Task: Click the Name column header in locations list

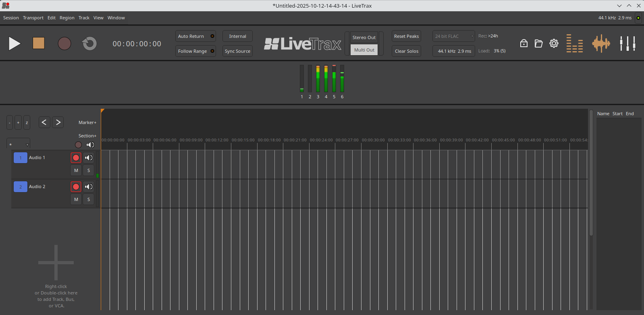Action: pos(603,114)
